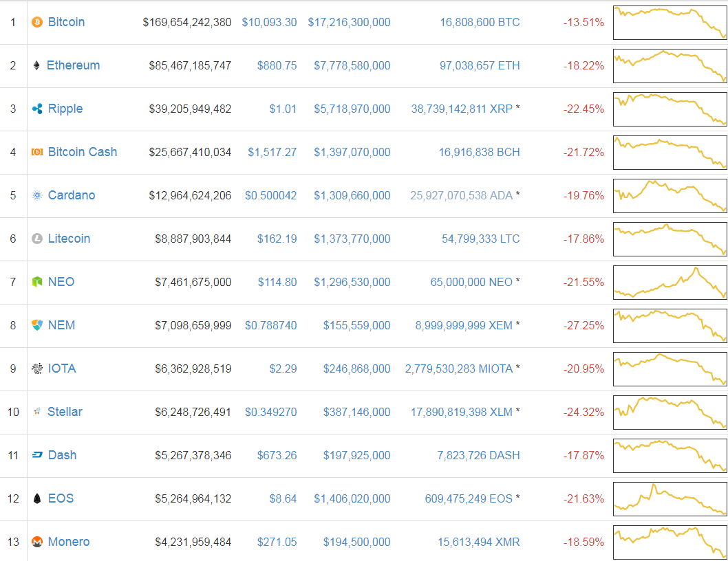728x561 pixels.
Task: Follow the NEO name link
Action: coord(61,282)
